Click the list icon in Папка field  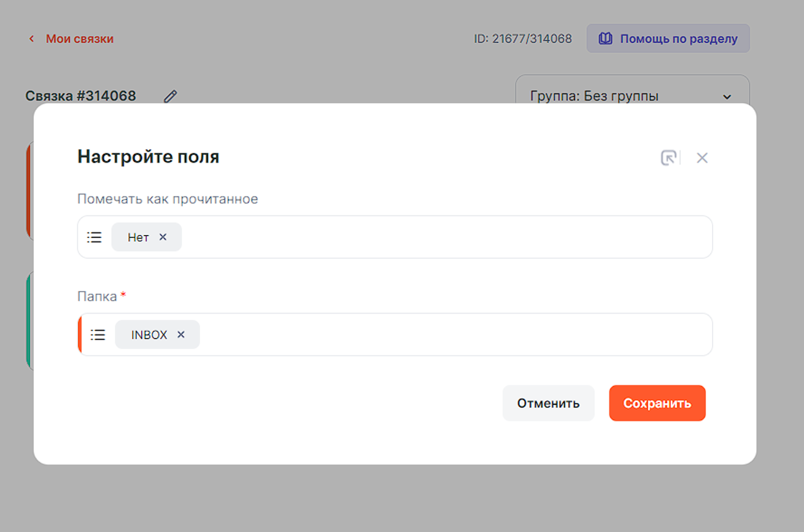(98, 334)
